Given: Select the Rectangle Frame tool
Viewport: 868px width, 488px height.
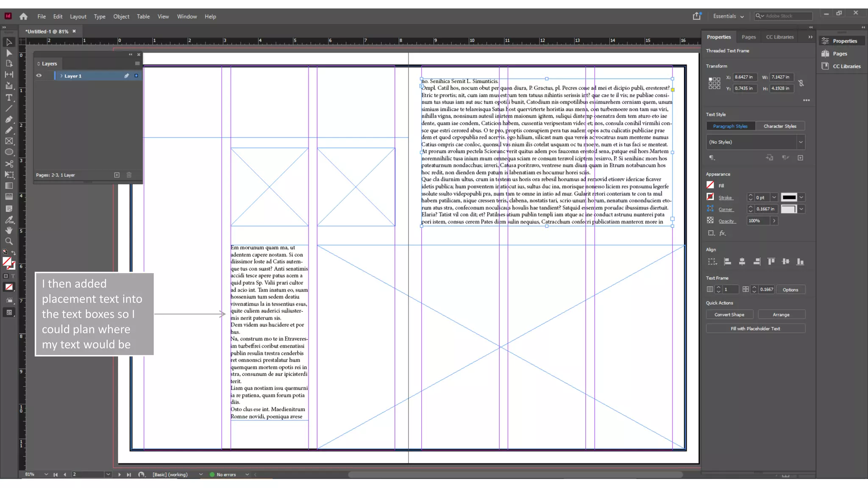Looking at the screenshot, I should 9,141.
